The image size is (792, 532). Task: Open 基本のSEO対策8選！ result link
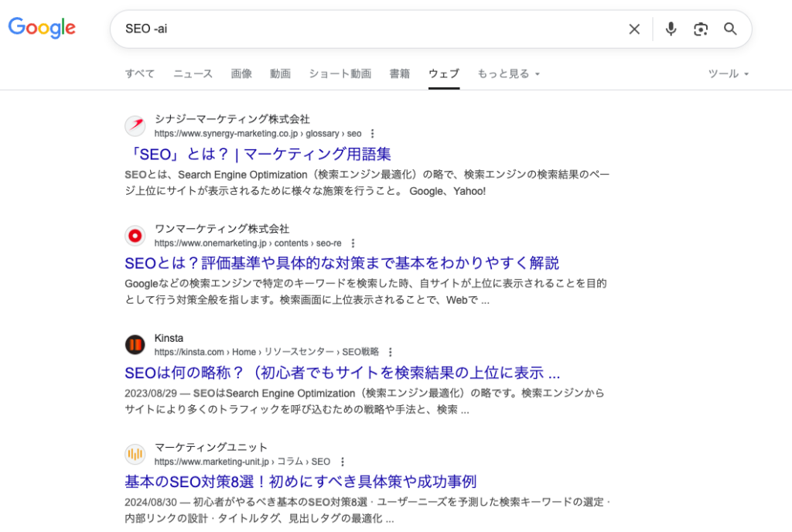(301, 482)
